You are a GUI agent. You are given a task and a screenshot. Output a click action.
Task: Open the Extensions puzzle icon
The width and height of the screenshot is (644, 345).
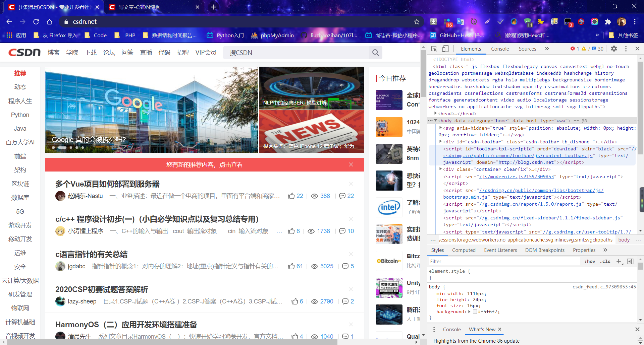pos(608,21)
